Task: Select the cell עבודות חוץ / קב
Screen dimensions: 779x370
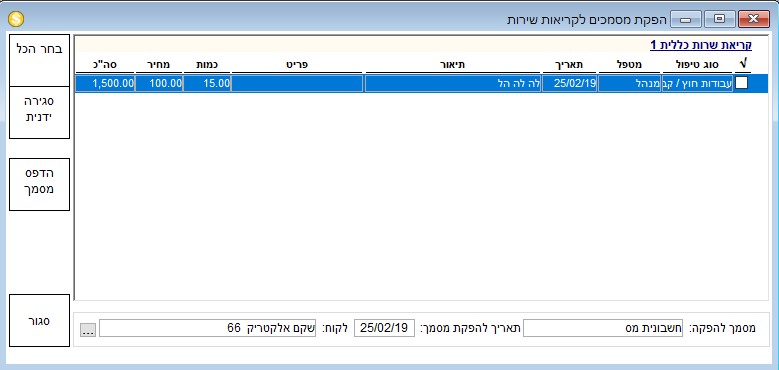Action: pos(697,83)
